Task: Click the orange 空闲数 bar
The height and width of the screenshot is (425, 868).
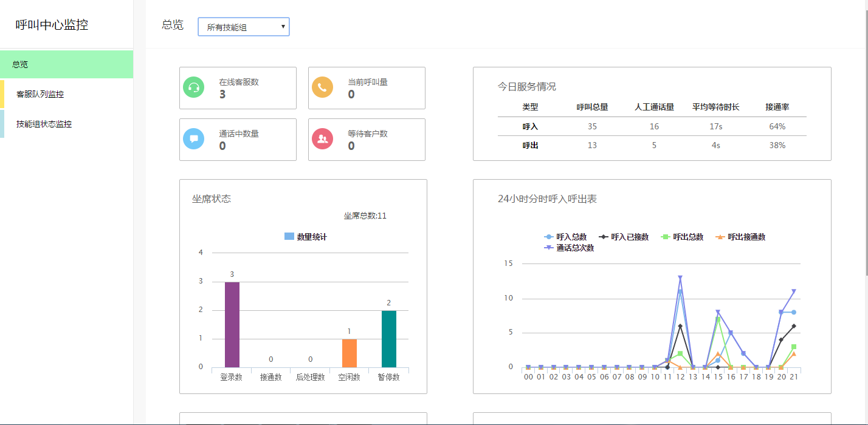Action: pos(350,353)
